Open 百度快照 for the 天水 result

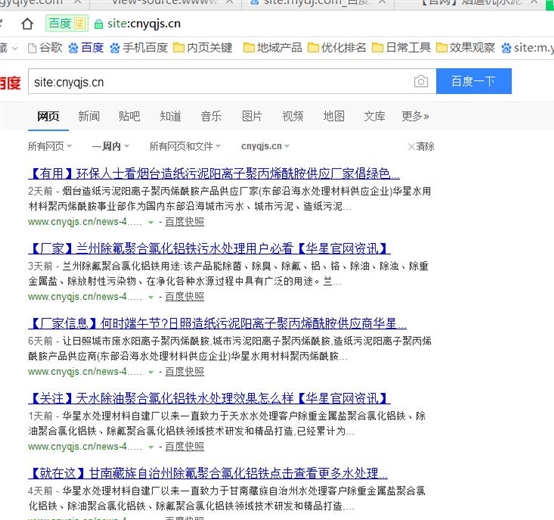point(184,446)
